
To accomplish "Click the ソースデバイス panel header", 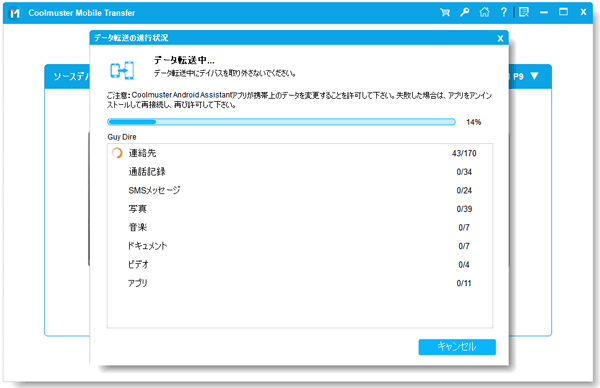I will (67, 77).
